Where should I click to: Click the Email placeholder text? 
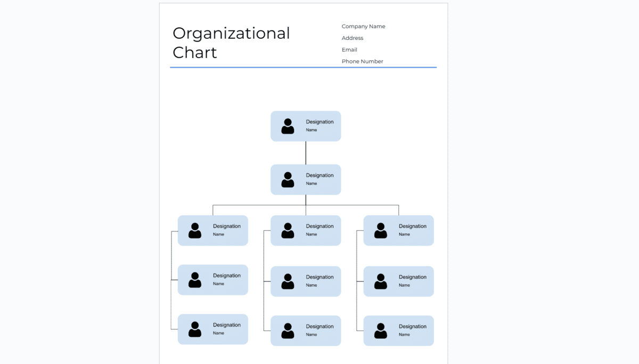[x=349, y=49]
